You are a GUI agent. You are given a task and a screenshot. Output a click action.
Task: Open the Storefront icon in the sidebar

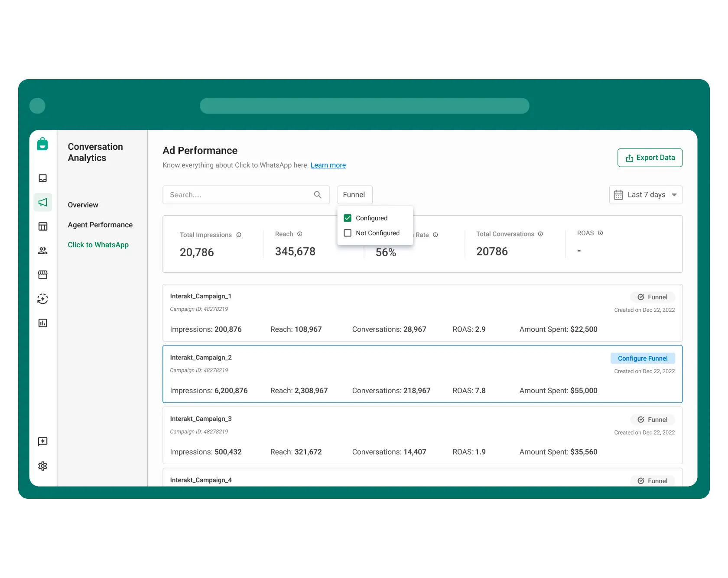coord(42,274)
